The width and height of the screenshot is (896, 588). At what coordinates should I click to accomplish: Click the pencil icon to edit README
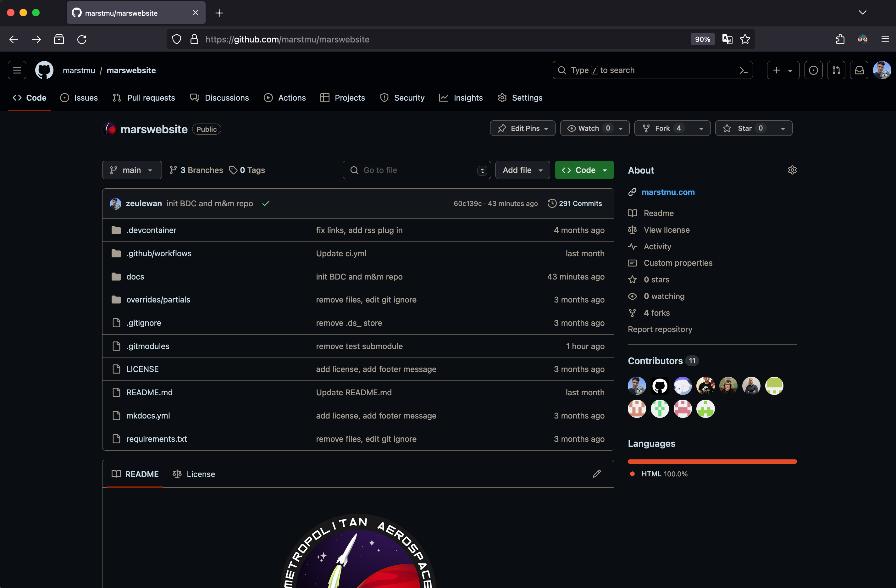click(x=597, y=474)
